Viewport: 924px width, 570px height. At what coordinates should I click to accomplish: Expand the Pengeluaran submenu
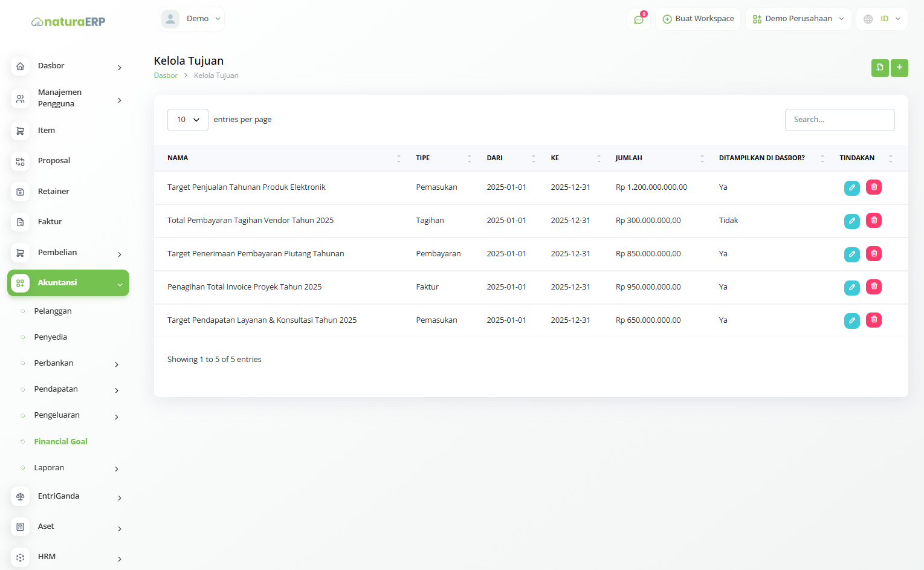pyautogui.click(x=117, y=417)
